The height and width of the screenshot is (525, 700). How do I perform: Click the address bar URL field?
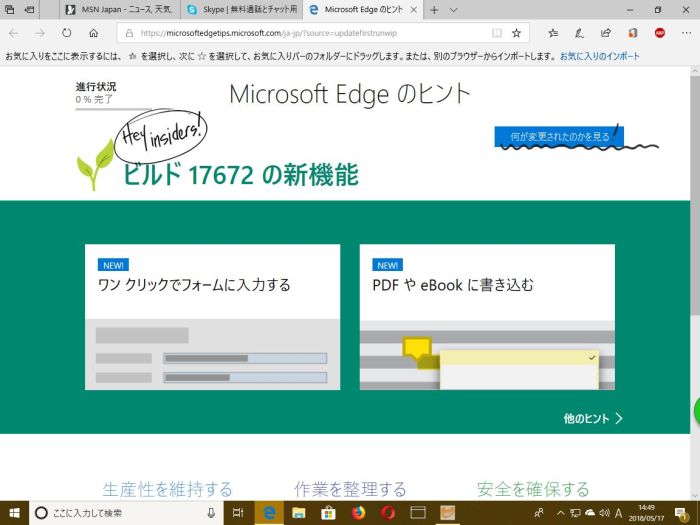(x=300, y=33)
